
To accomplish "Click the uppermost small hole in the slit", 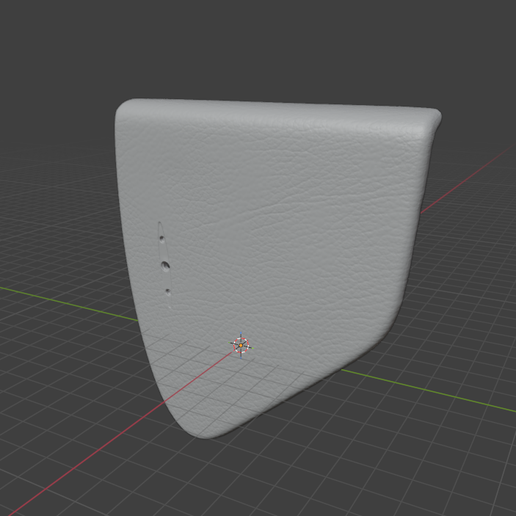I will (x=162, y=239).
